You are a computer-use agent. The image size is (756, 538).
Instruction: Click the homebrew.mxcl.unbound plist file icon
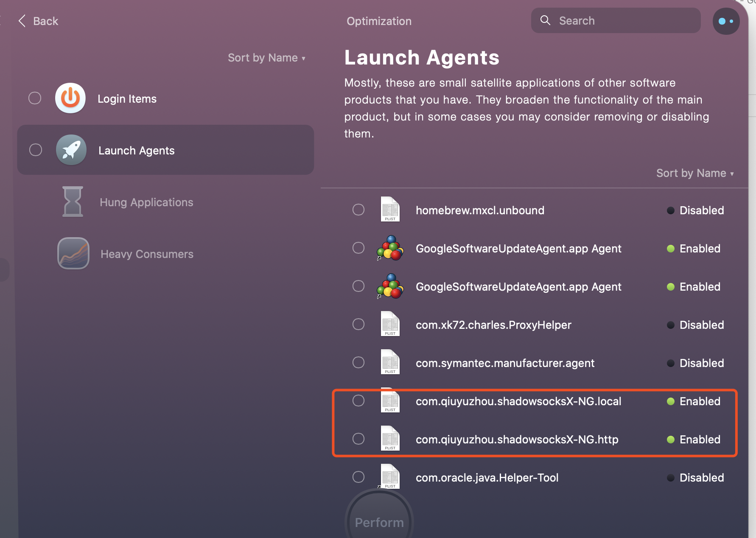pyautogui.click(x=390, y=210)
